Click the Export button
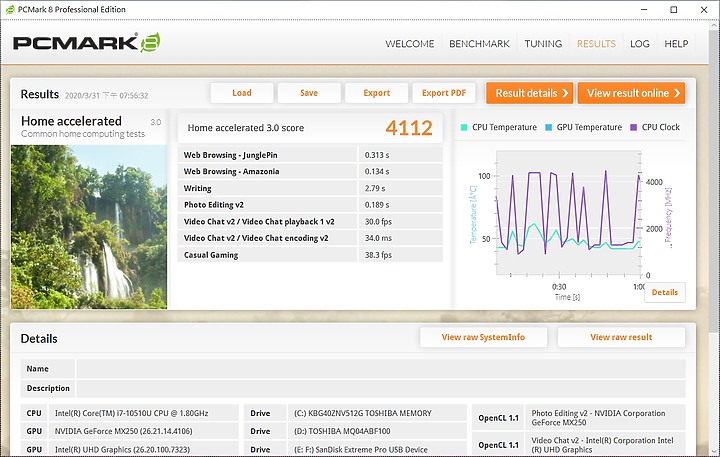Viewport: 720px width, 457px height. (377, 93)
